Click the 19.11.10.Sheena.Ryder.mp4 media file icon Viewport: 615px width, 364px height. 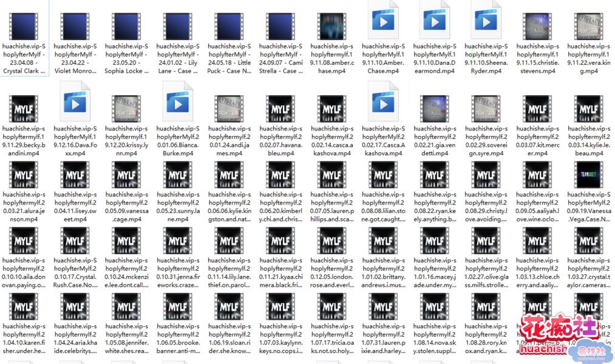(x=486, y=21)
